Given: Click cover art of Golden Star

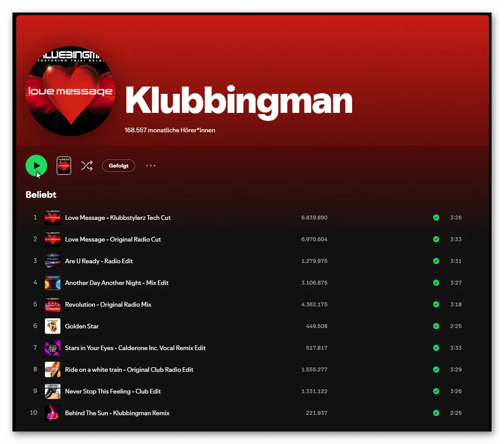Looking at the screenshot, I should click(52, 326).
